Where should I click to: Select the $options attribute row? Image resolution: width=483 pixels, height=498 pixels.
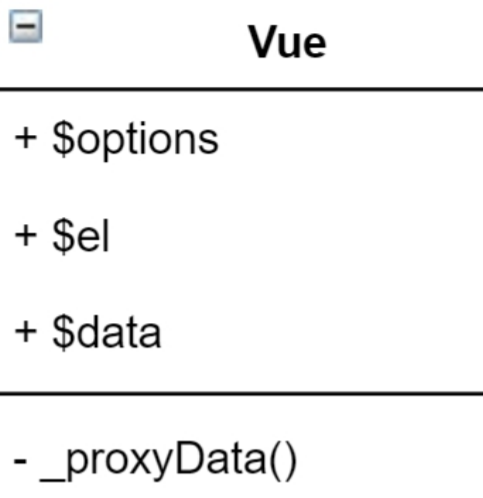pos(241,139)
